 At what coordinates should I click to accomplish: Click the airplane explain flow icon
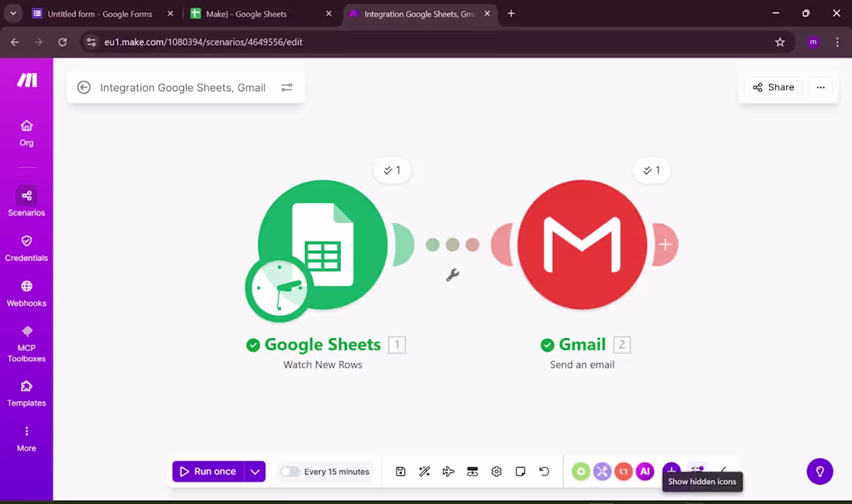pos(448,471)
